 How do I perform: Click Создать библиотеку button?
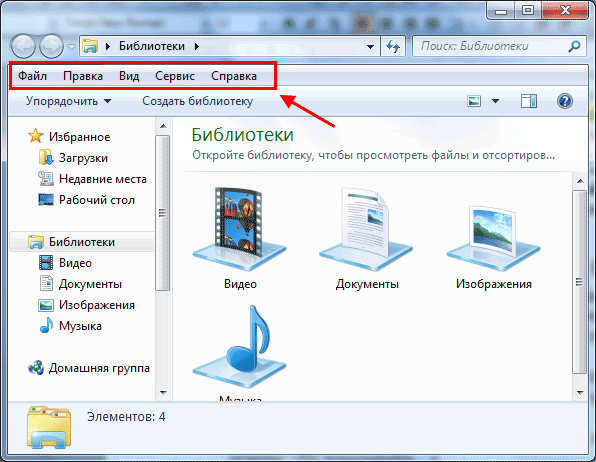tap(198, 101)
